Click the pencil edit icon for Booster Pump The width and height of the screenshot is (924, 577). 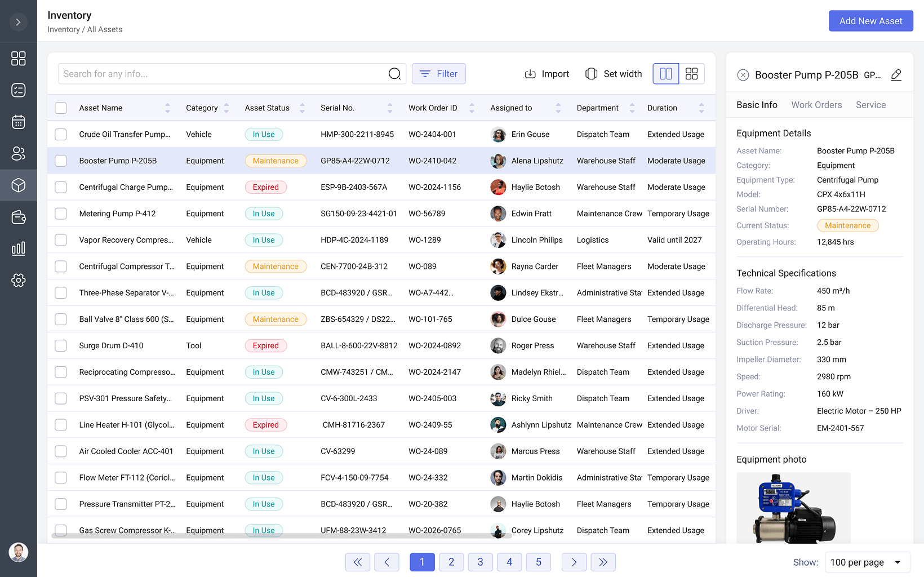896,75
